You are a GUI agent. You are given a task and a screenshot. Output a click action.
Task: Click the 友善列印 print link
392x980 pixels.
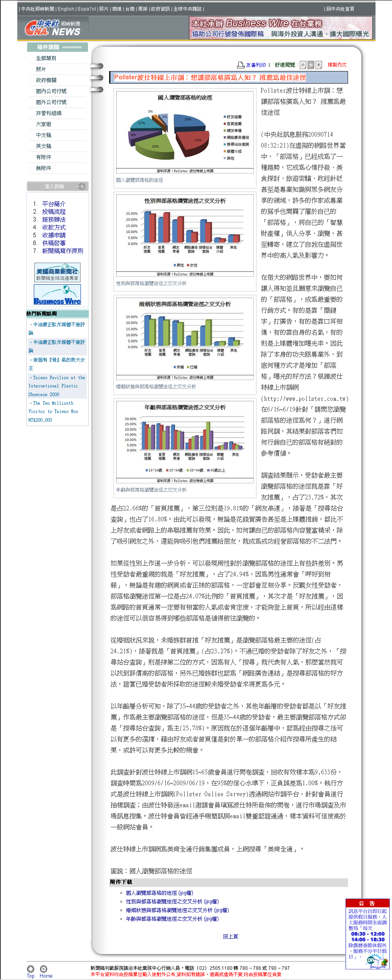coord(256,65)
